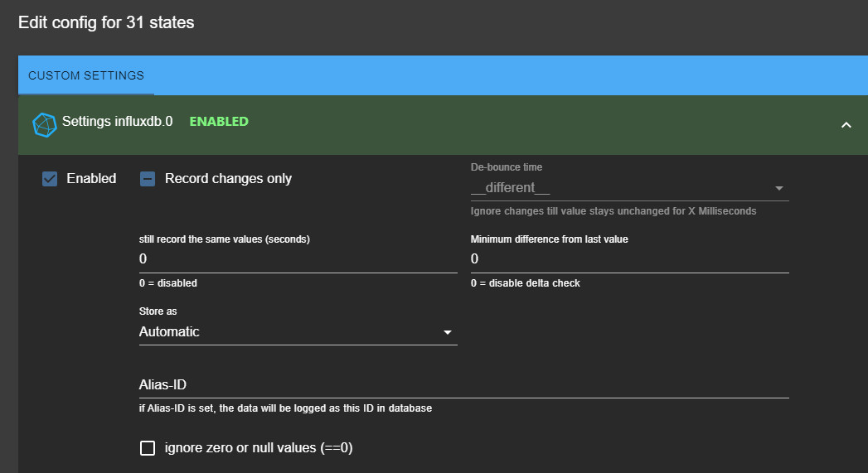This screenshot has width=868, height=473.
Task: Click the De-bounce time dropdown arrow
Action: click(x=778, y=189)
